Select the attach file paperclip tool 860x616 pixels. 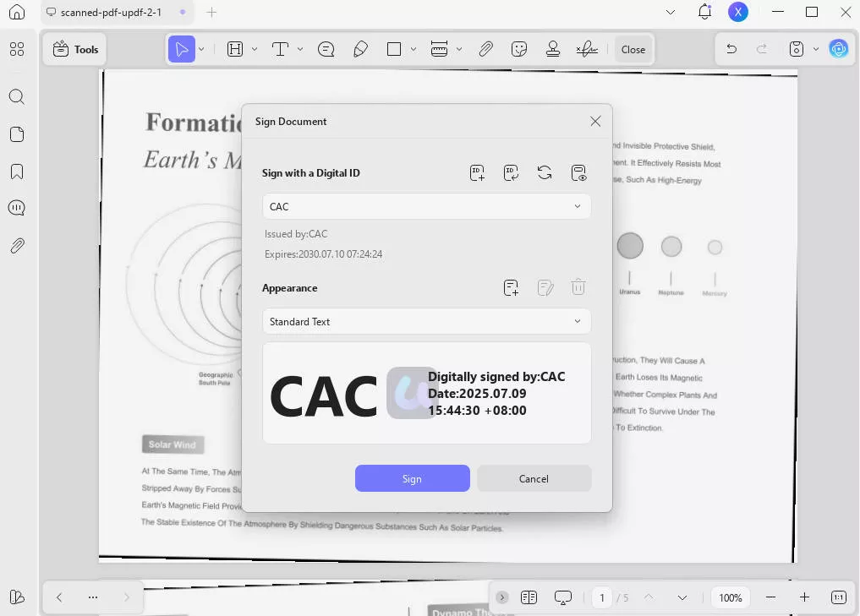(485, 49)
